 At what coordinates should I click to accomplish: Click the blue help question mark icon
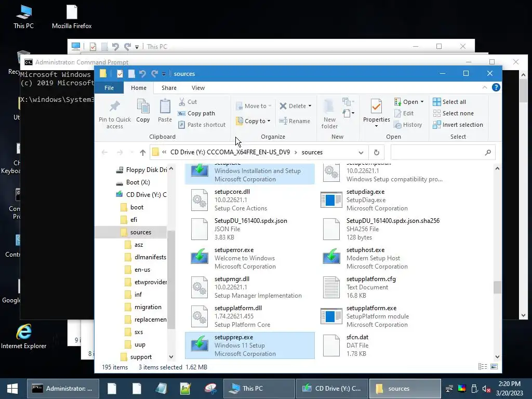point(496,87)
